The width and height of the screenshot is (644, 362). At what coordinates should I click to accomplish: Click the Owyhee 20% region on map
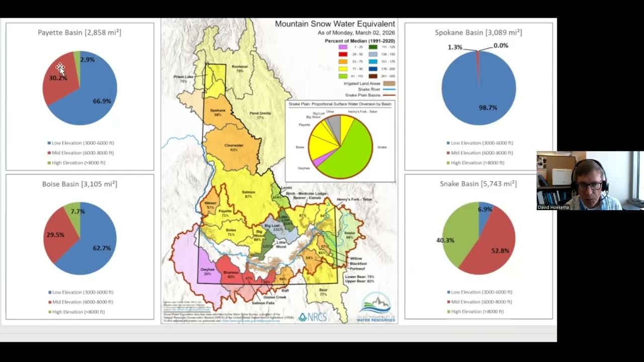[x=207, y=271]
